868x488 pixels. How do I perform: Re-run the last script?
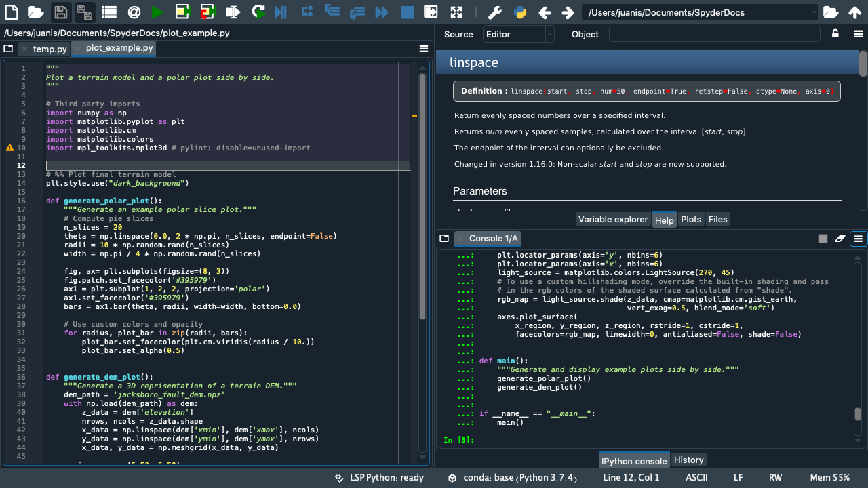(258, 12)
